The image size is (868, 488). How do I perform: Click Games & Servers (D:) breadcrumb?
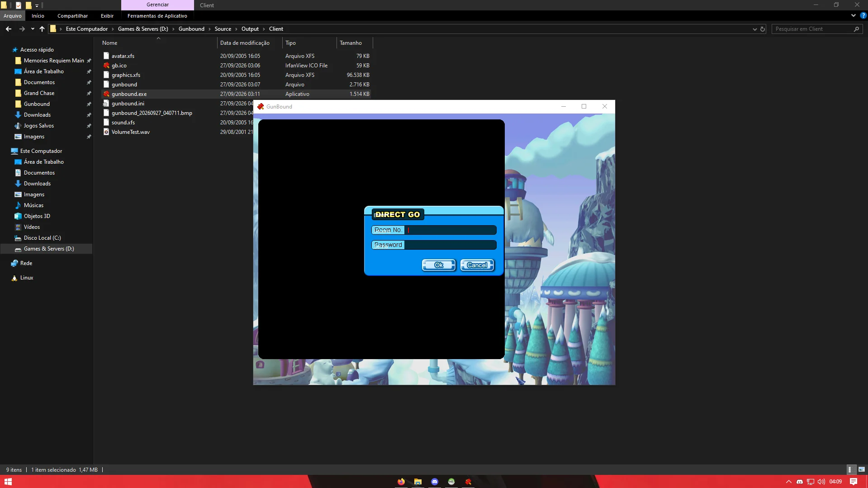point(143,29)
